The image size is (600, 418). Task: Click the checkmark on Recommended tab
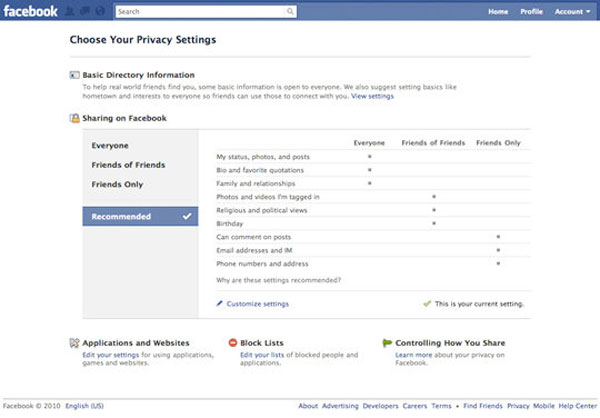pyautogui.click(x=187, y=216)
